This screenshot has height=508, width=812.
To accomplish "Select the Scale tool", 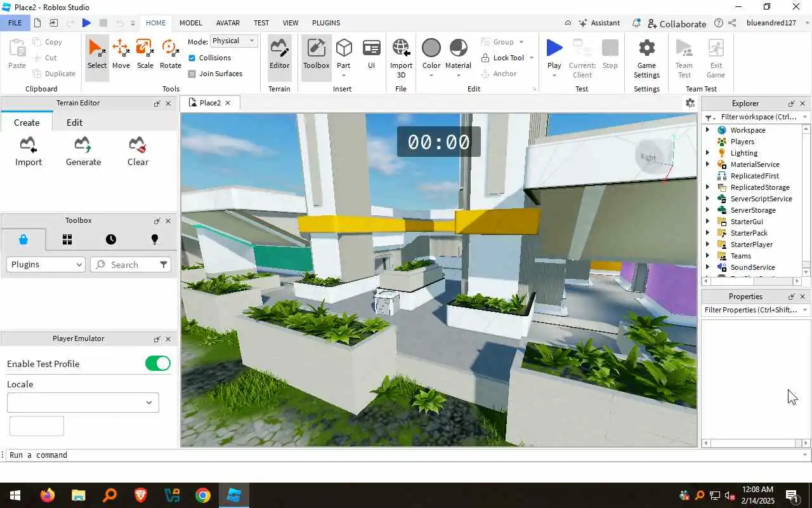I will (145, 54).
